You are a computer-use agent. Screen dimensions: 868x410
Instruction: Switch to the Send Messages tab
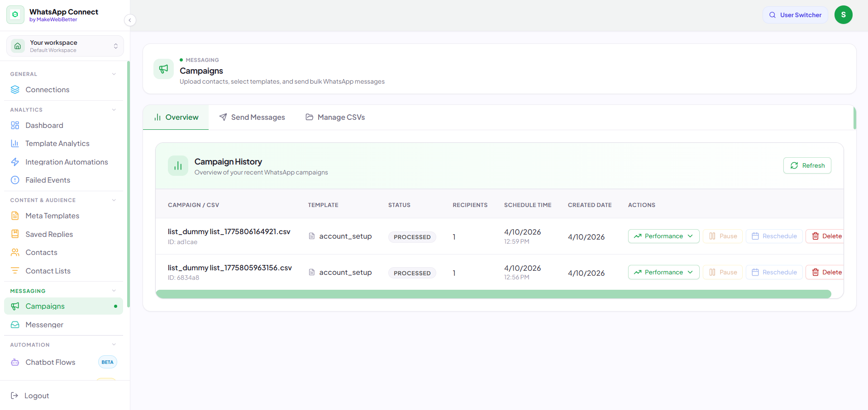(252, 117)
